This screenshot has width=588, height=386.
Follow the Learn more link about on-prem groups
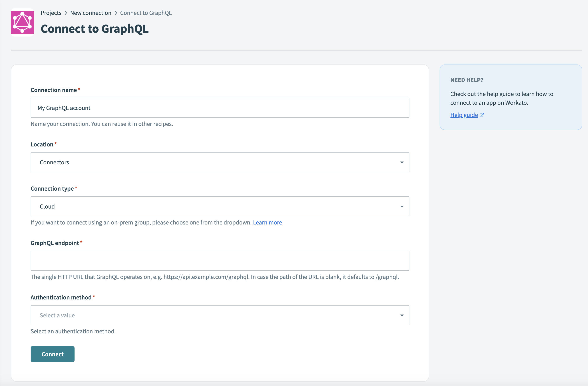click(267, 222)
